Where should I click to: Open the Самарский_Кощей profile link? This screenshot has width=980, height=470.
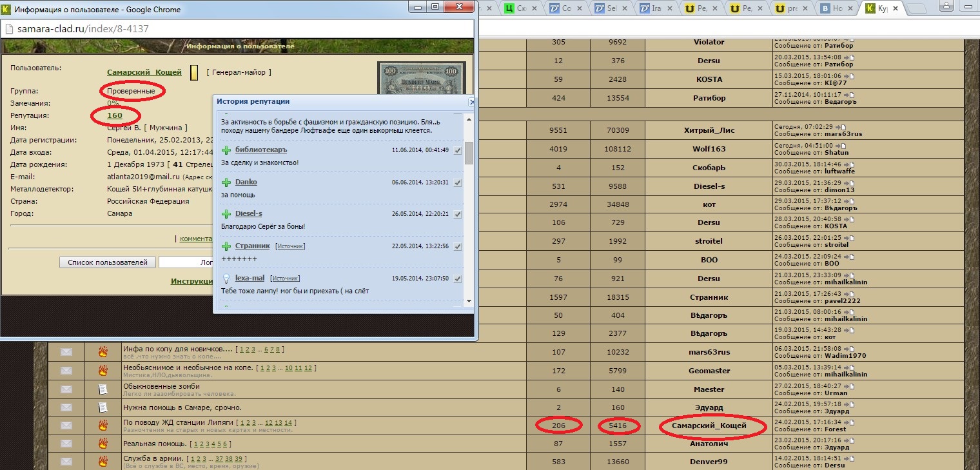[144, 72]
